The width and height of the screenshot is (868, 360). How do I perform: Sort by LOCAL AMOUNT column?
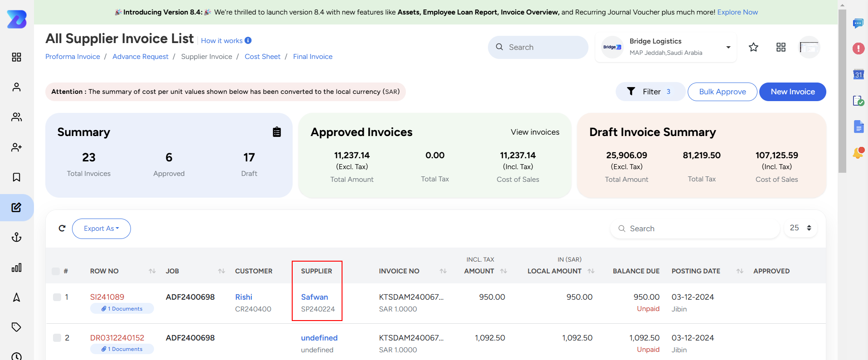[x=591, y=271]
